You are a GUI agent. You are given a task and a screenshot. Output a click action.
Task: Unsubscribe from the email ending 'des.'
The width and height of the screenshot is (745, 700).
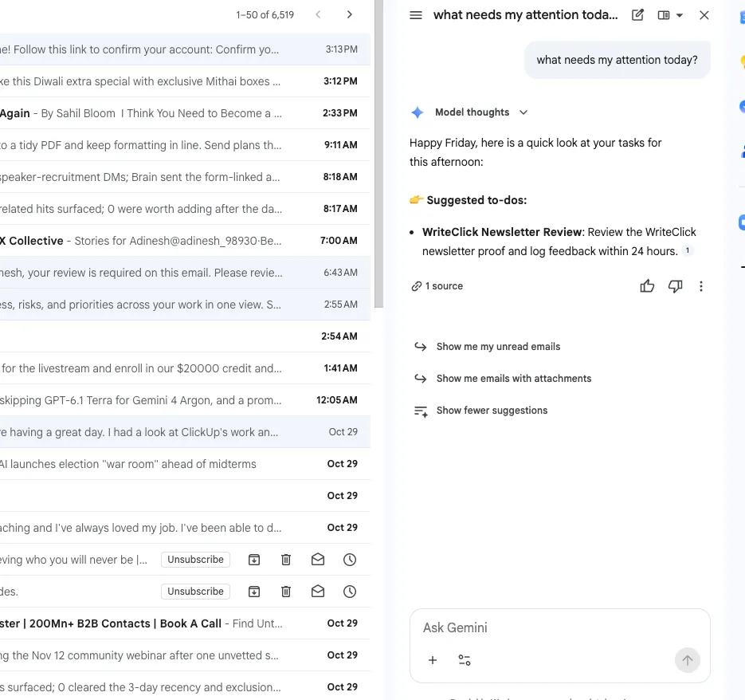pos(195,592)
